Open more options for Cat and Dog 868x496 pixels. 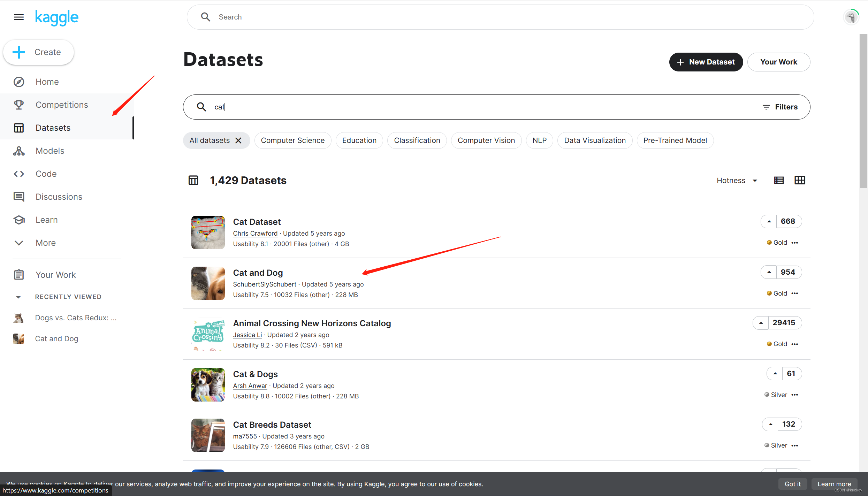(x=795, y=293)
